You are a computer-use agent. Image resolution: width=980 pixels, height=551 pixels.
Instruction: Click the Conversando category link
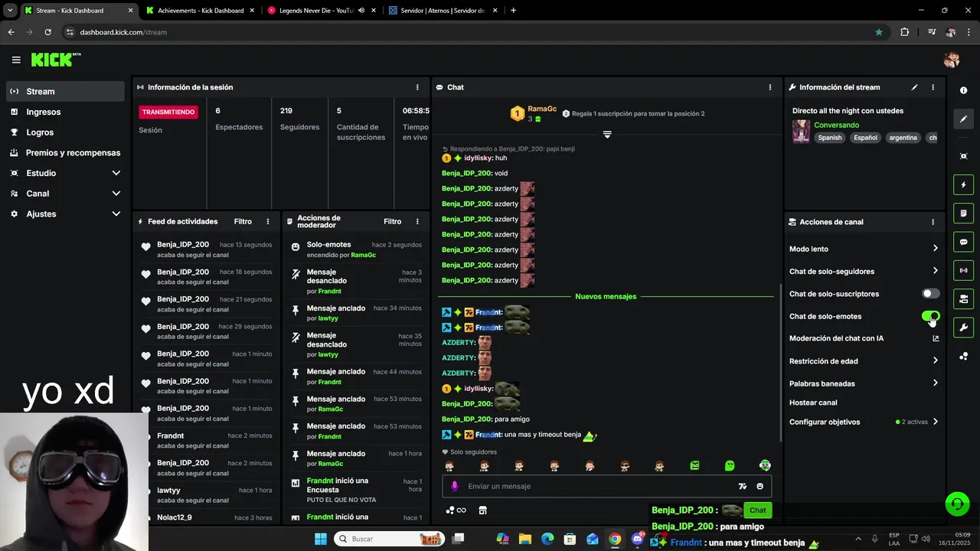[836, 125]
